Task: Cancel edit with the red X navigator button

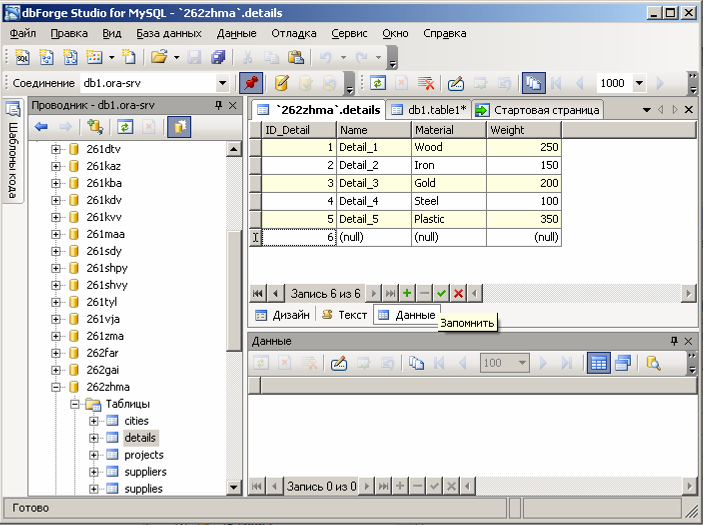Action: 458,293
